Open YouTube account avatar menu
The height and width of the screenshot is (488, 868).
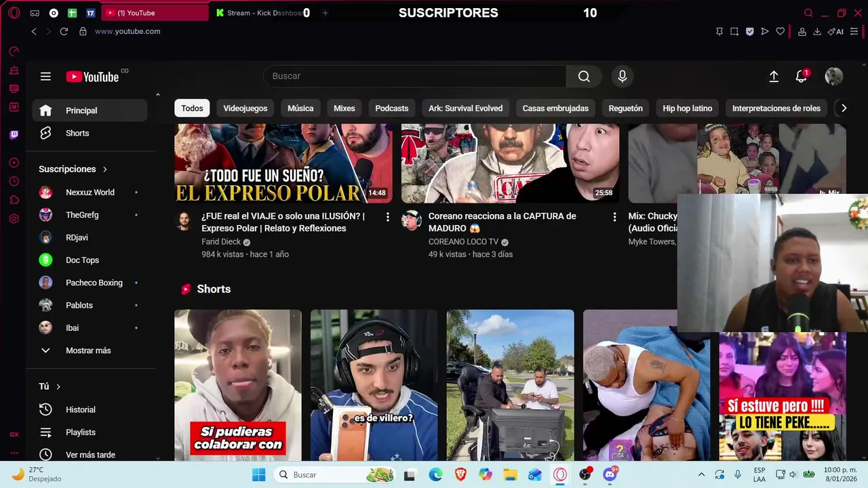[833, 77]
